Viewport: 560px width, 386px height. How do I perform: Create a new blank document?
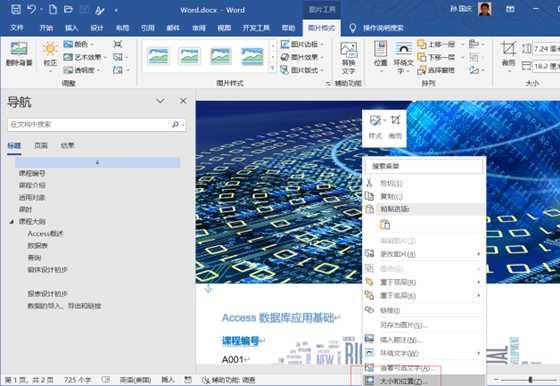tap(53, 9)
